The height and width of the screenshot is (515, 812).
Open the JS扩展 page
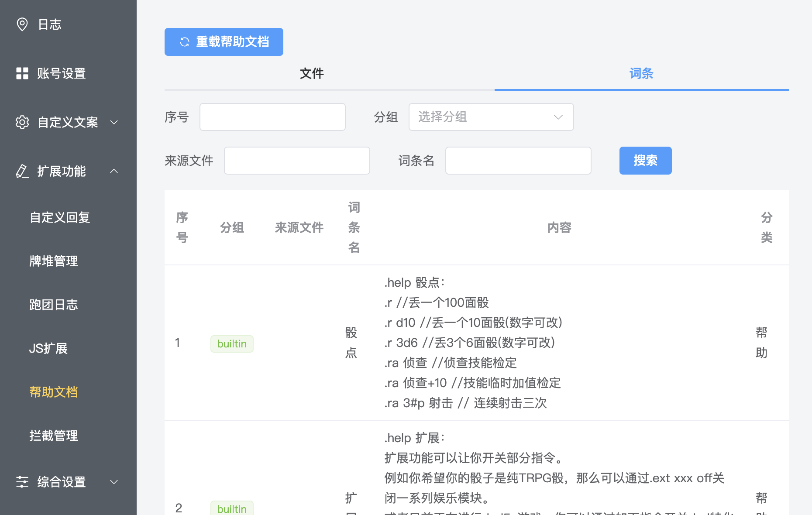coord(48,348)
